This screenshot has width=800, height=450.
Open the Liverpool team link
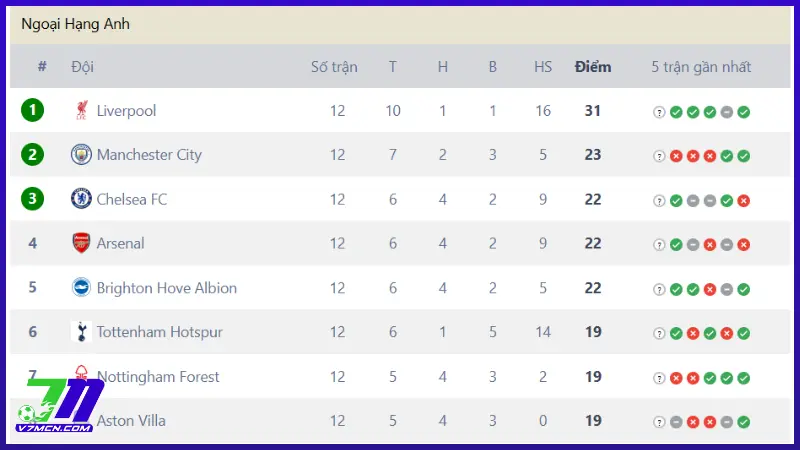(x=126, y=111)
